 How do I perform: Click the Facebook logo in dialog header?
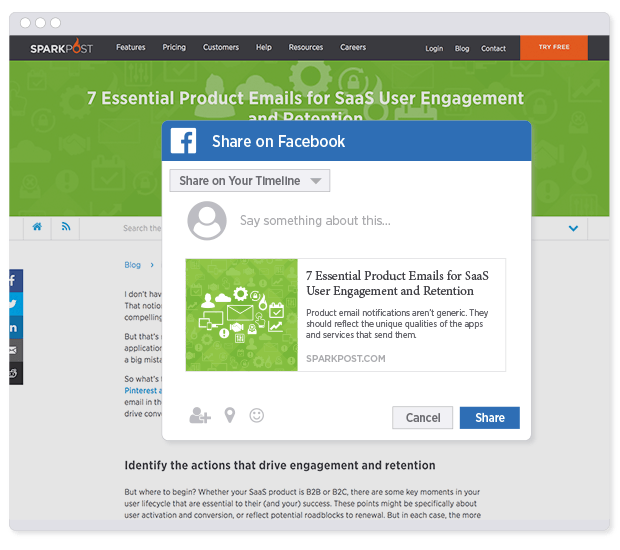pyautogui.click(x=183, y=141)
